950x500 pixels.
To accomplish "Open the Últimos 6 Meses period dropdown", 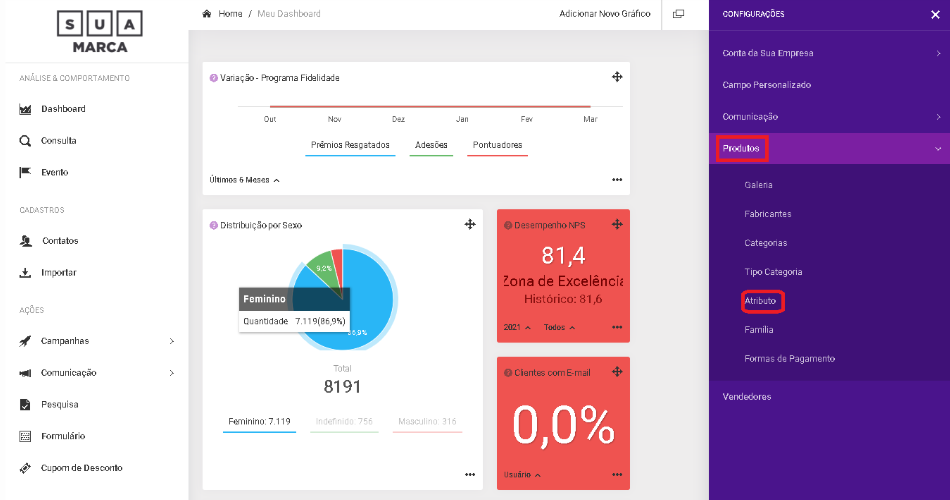I will coord(245,180).
